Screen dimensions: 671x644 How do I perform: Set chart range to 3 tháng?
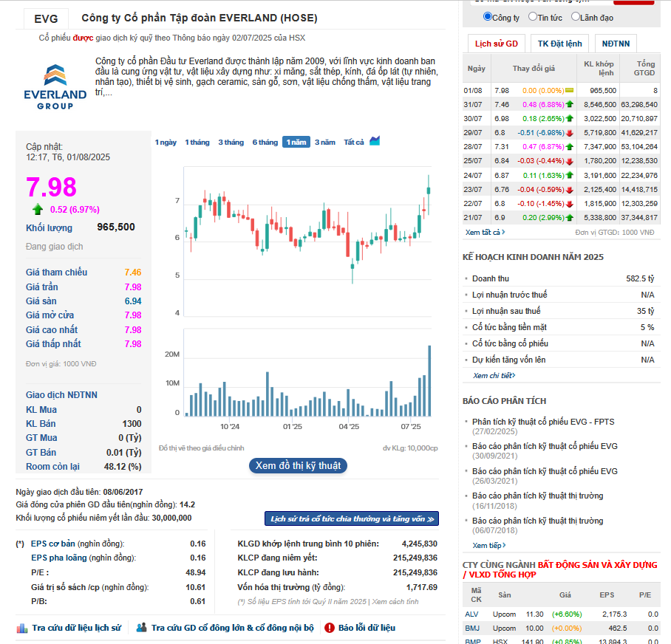coord(231,143)
